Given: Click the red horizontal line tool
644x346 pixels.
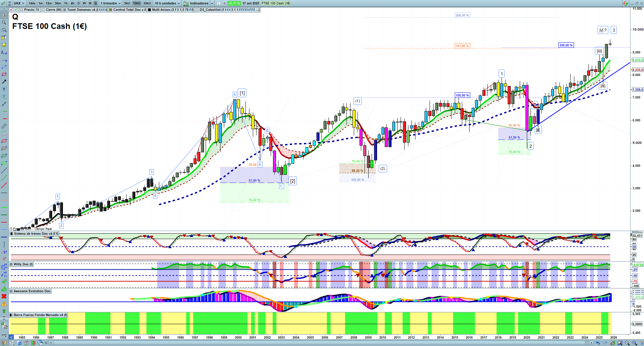Looking at the screenshot, I should [x=4, y=222].
